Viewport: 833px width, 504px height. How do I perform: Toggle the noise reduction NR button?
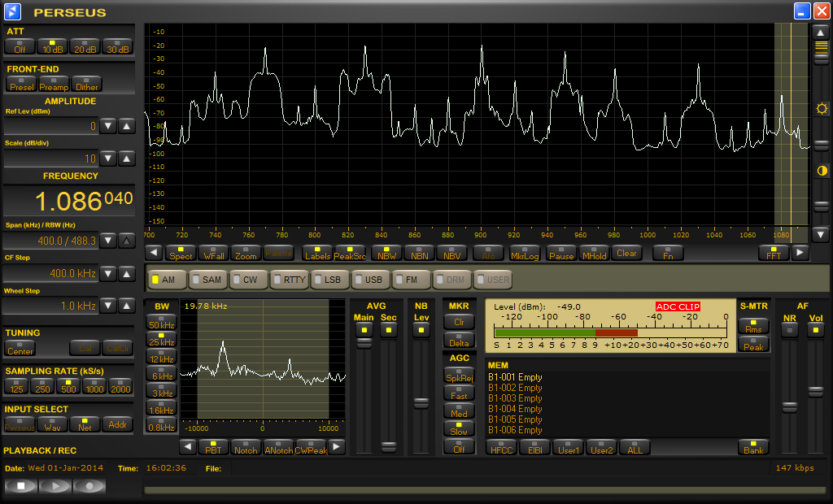click(789, 330)
